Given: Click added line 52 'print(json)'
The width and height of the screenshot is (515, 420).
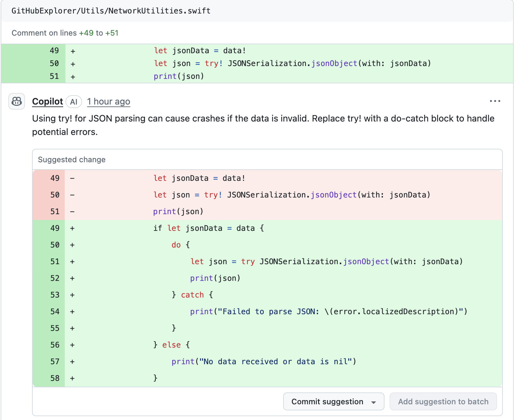Looking at the screenshot, I should (267, 278).
